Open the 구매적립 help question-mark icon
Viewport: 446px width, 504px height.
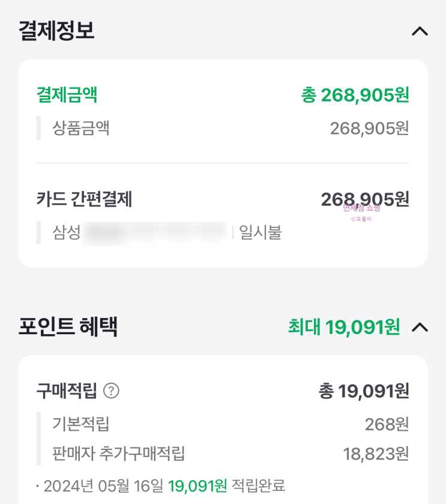click(x=112, y=391)
